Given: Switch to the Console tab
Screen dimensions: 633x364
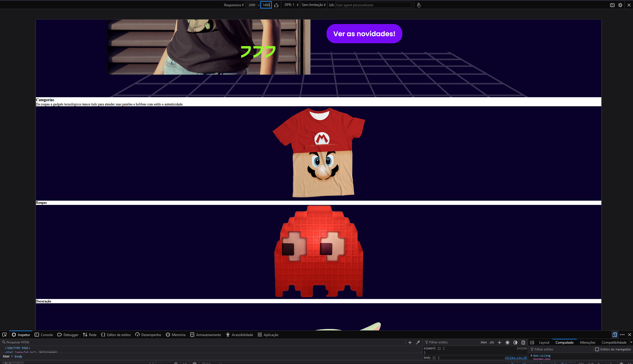Looking at the screenshot, I should [44, 335].
